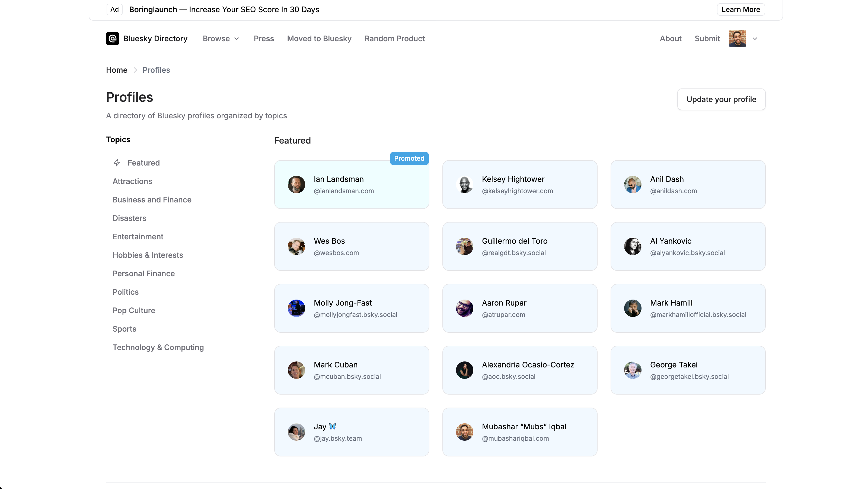Click the Profiles breadcrumb
Screen dimensions: 868x489
point(156,70)
